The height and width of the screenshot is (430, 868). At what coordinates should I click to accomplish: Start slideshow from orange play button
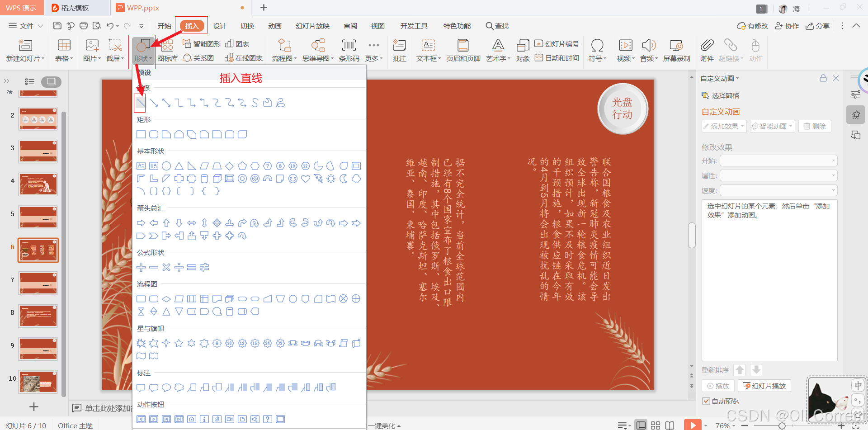coord(693,425)
